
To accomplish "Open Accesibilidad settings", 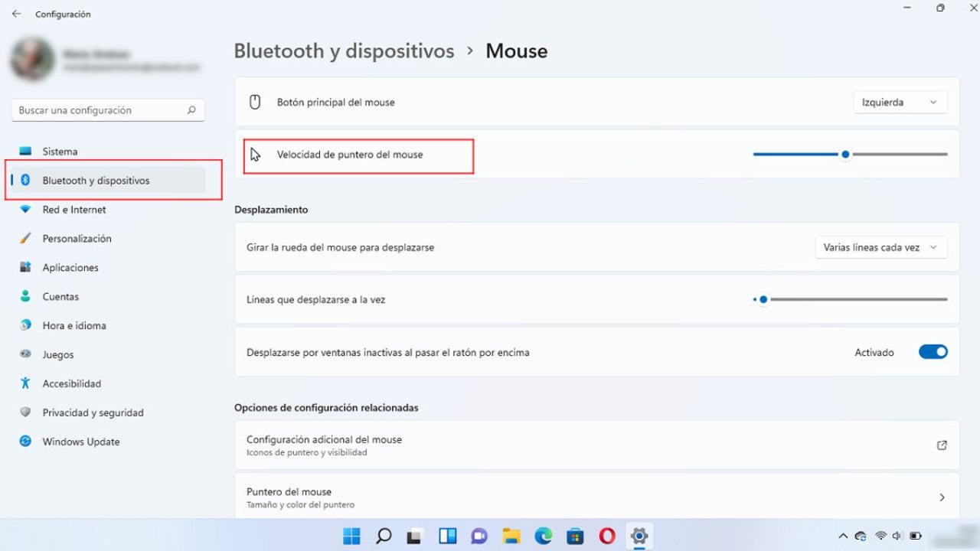I will pos(70,383).
